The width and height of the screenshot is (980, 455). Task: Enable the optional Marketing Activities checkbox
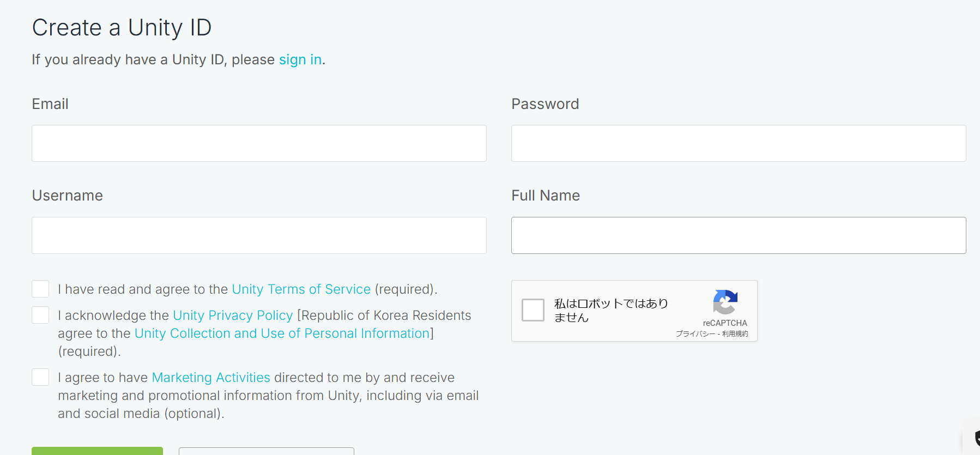(40, 377)
